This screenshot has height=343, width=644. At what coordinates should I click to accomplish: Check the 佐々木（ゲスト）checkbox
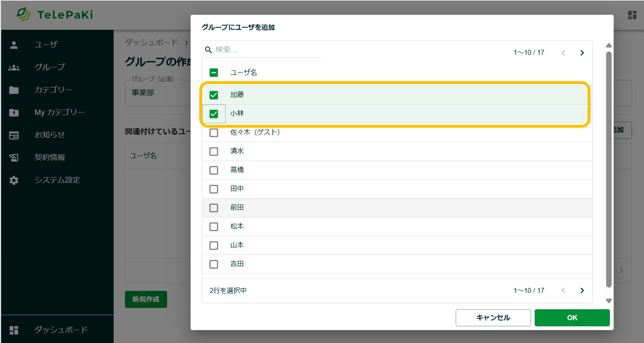(x=214, y=133)
